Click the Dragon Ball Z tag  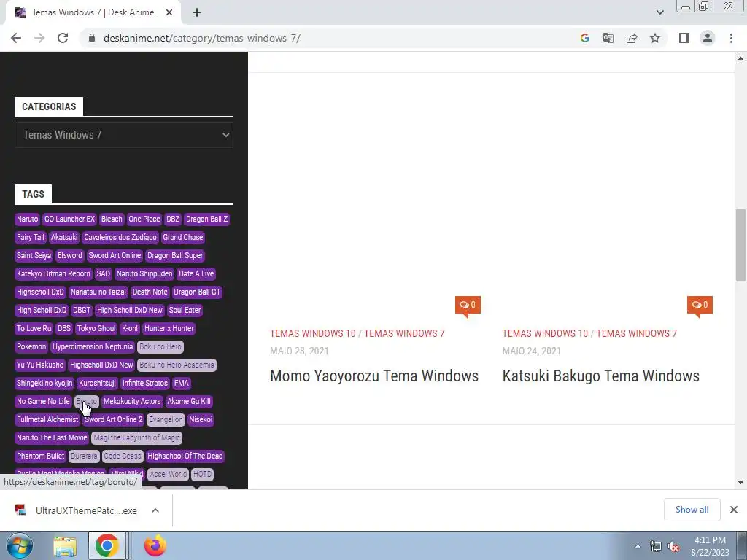click(x=206, y=219)
